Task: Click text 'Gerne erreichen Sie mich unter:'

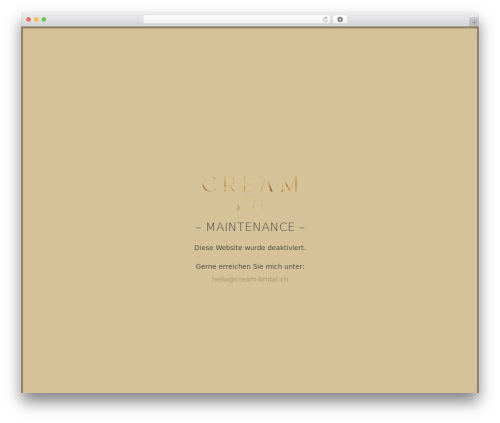Action: 250,266
